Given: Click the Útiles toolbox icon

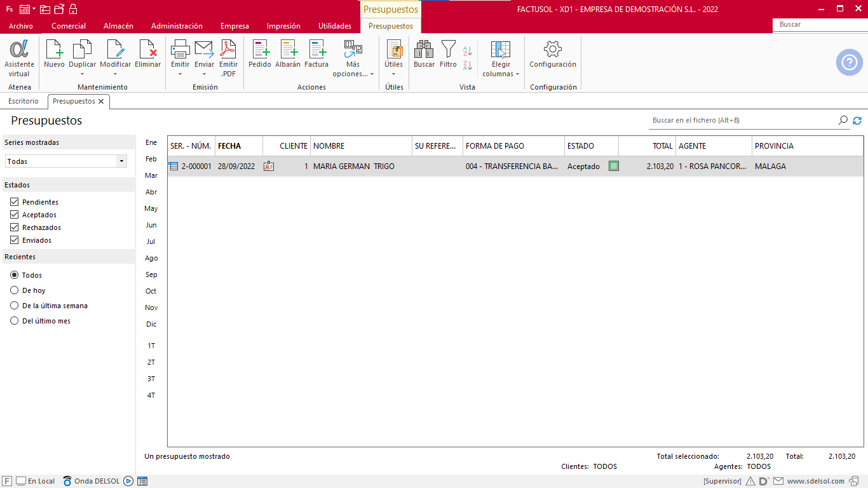Looking at the screenshot, I should pyautogui.click(x=394, y=50).
